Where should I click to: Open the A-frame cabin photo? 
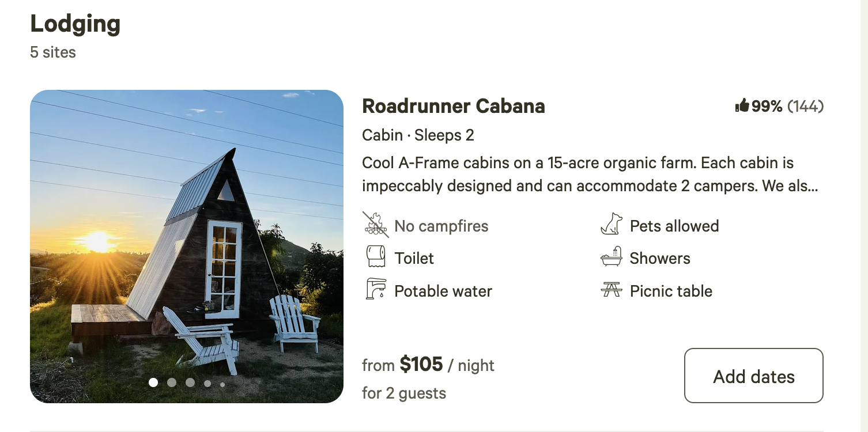pyautogui.click(x=186, y=230)
